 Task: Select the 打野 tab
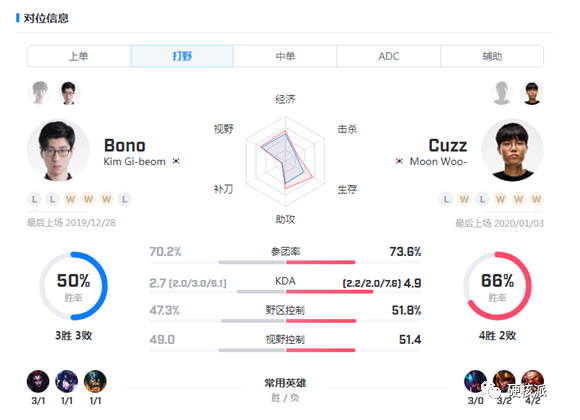pos(182,56)
